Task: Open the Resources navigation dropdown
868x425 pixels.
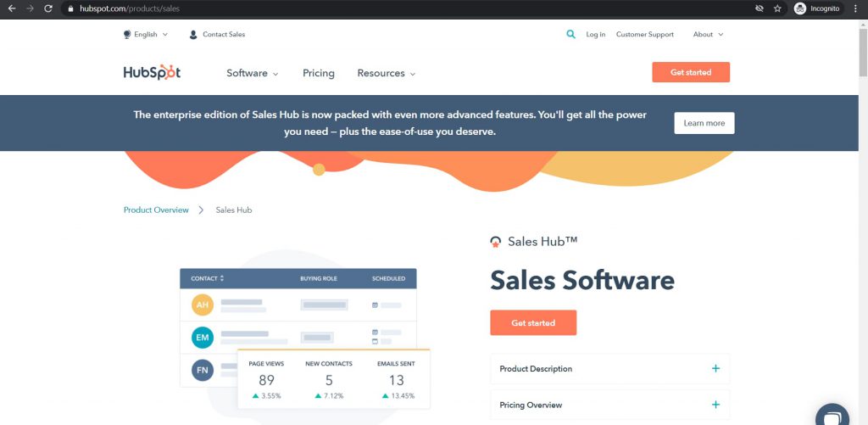Action: 386,73
